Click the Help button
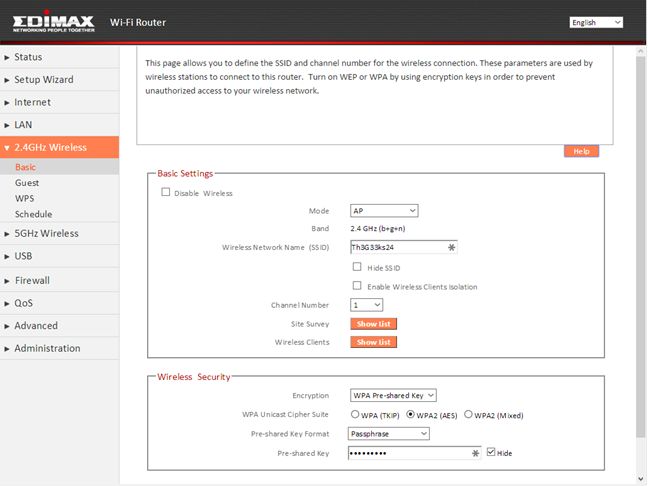648x486 pixels. pyautogui.click(x=581, y=151)
